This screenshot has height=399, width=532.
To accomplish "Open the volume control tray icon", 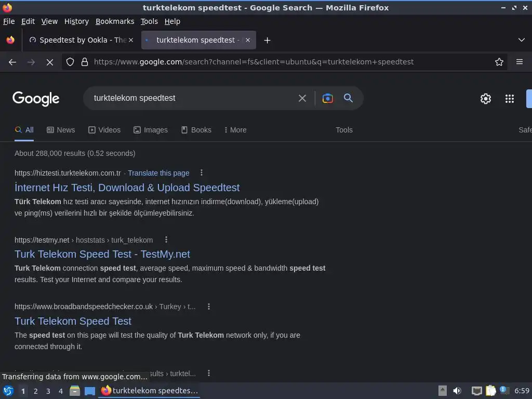I will click(457, 391).
